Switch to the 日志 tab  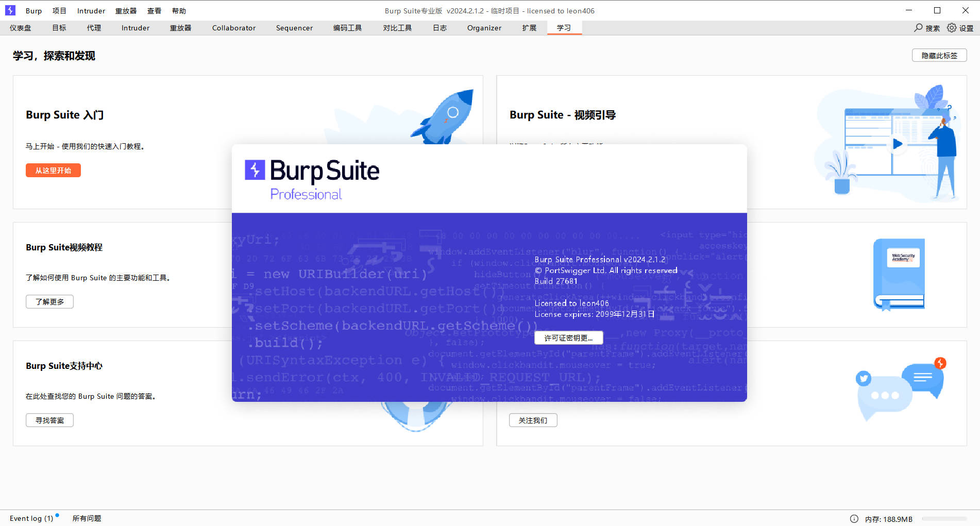(x=440, y=28)
